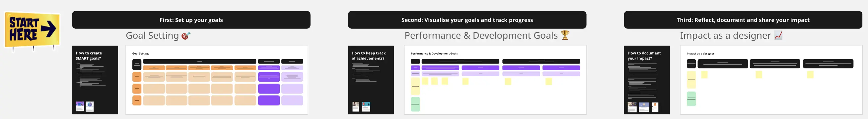Screen dimensions: 868x119
Task: Open the purple thumbnail in SMART goals card
Action: (x=80, y=106)
